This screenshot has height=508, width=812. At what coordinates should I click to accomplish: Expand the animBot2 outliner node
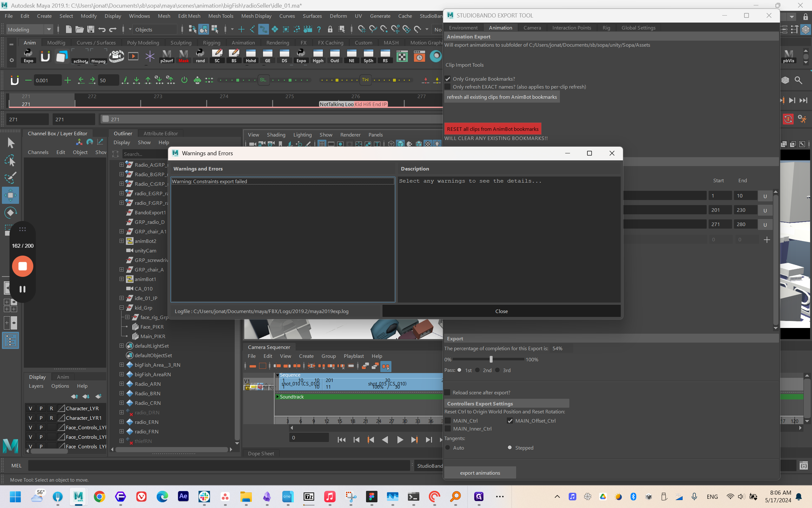pos(122,241)
